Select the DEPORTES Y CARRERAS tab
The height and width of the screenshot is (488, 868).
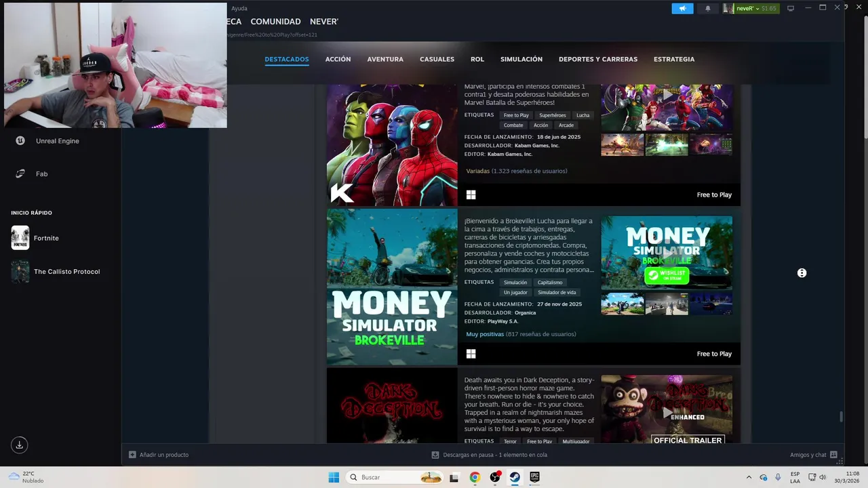click(598, 59)
